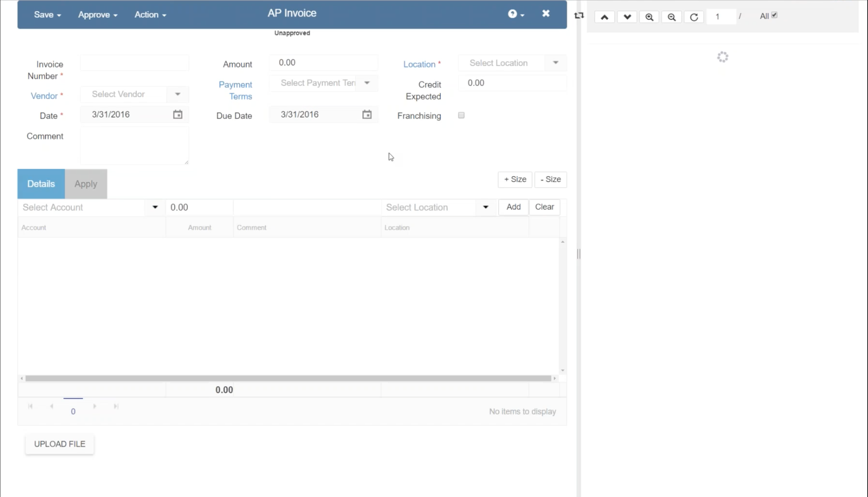Open the help question mark menu

point(516,14)
